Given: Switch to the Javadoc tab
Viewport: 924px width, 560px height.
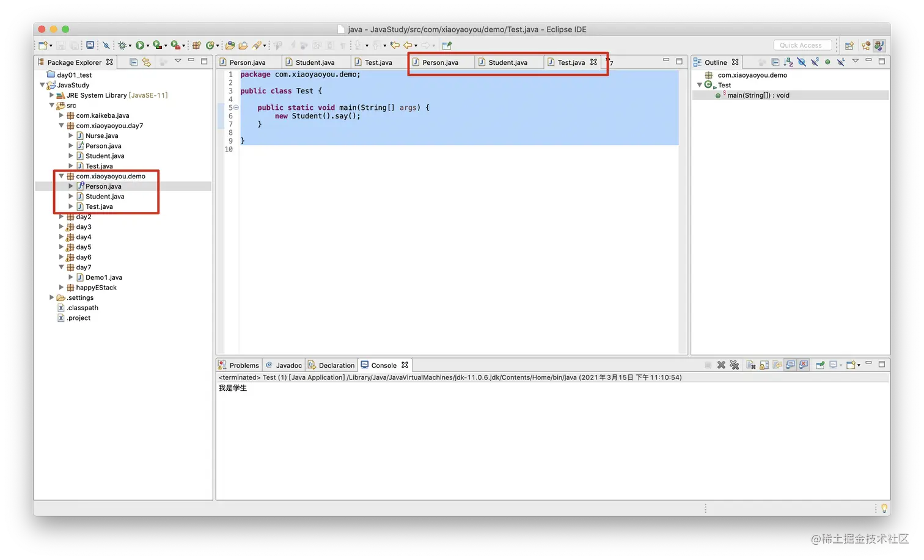Looking at the screenshot, I should [x=284, y=365].
